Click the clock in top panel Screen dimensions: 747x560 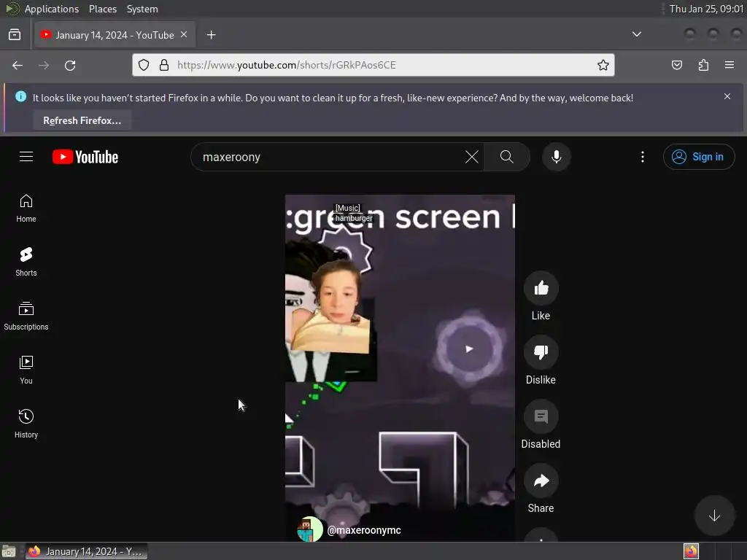click(706, 9)
